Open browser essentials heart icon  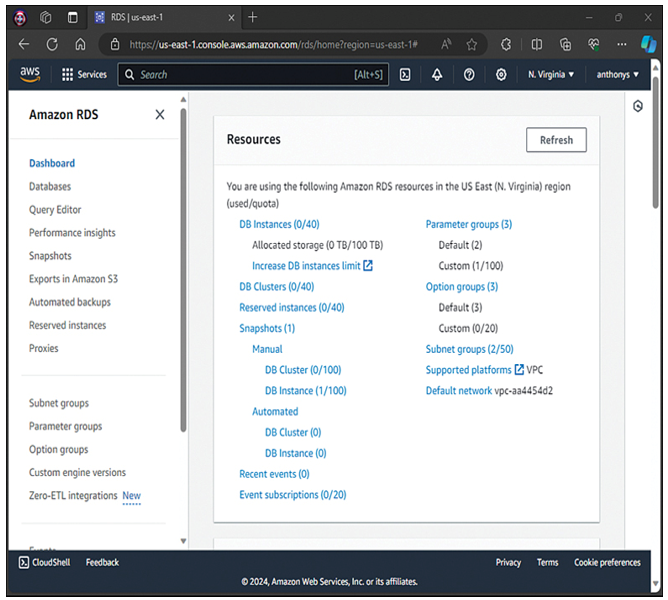[593, 44]
